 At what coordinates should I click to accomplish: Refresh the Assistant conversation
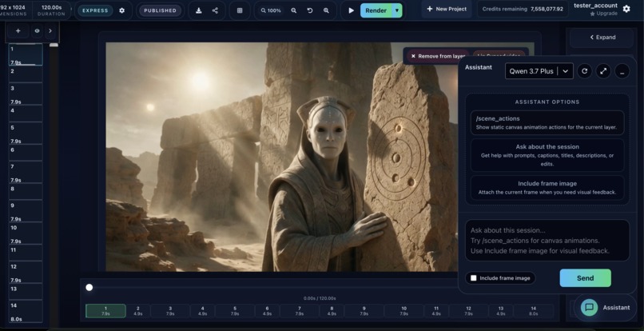click(x=584, y=71)
